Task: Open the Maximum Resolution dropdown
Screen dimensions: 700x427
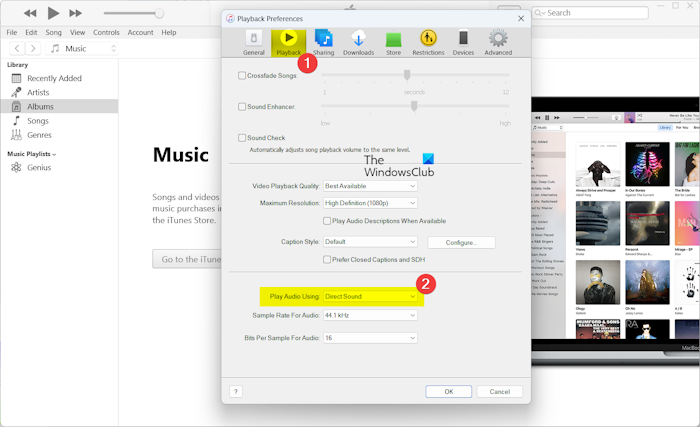Action: (x=370, y=203)
